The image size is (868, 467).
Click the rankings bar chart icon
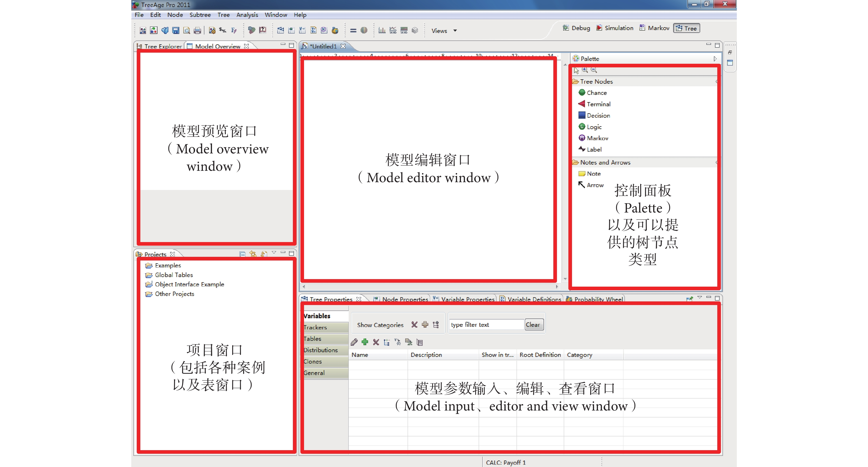coord(382,31)
